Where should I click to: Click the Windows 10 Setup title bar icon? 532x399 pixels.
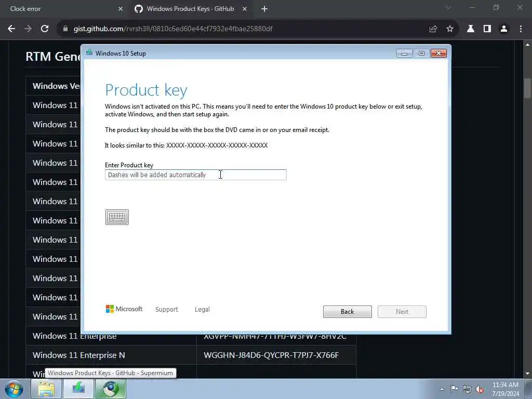point(89,52)
